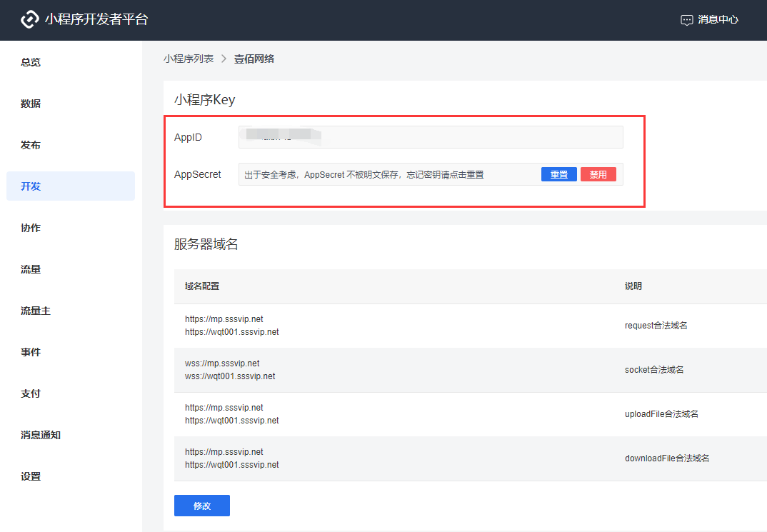Navigate to 流量 in the sidebar

31,269
